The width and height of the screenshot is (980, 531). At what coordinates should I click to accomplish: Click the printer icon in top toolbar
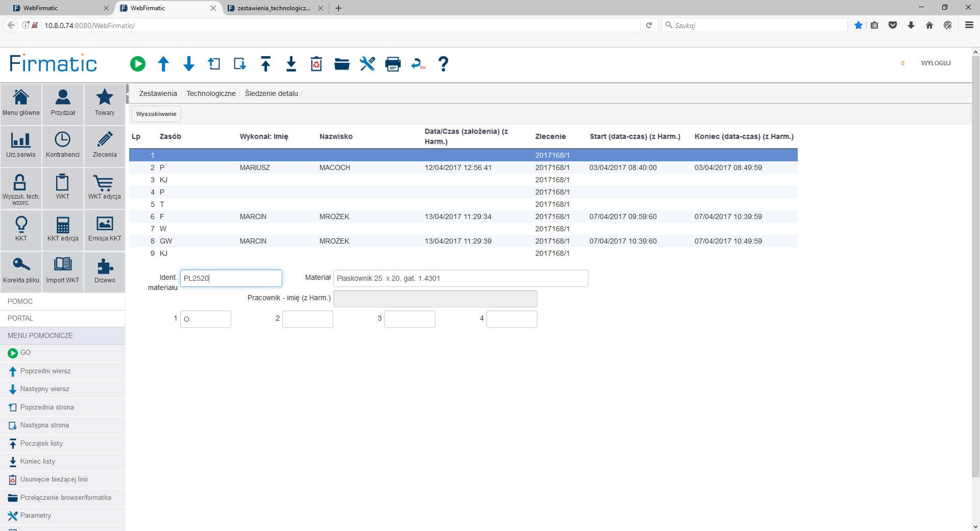[x=393, y=64]
